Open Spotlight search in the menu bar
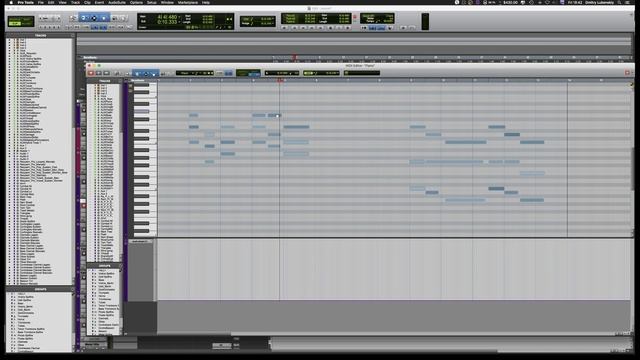 coord(620,2)
